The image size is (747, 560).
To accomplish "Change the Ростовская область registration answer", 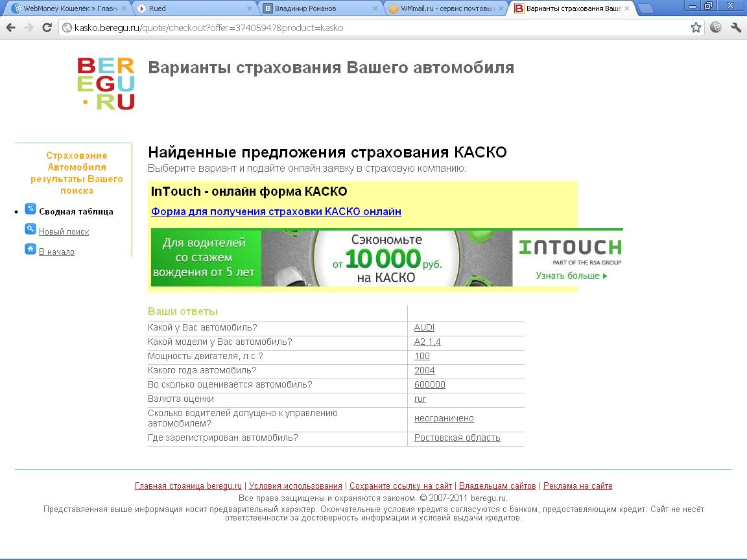I will coord(457,438).
